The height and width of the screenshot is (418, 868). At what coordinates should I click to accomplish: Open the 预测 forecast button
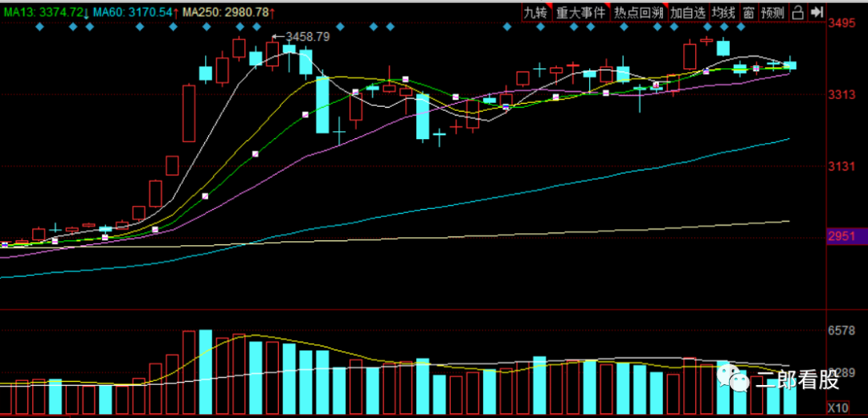[x=773, y=12]
